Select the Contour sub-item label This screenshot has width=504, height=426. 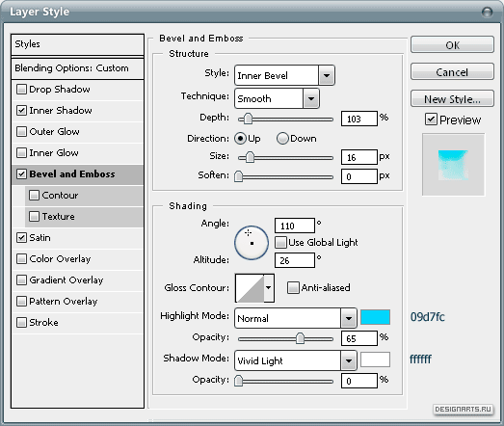60,195
